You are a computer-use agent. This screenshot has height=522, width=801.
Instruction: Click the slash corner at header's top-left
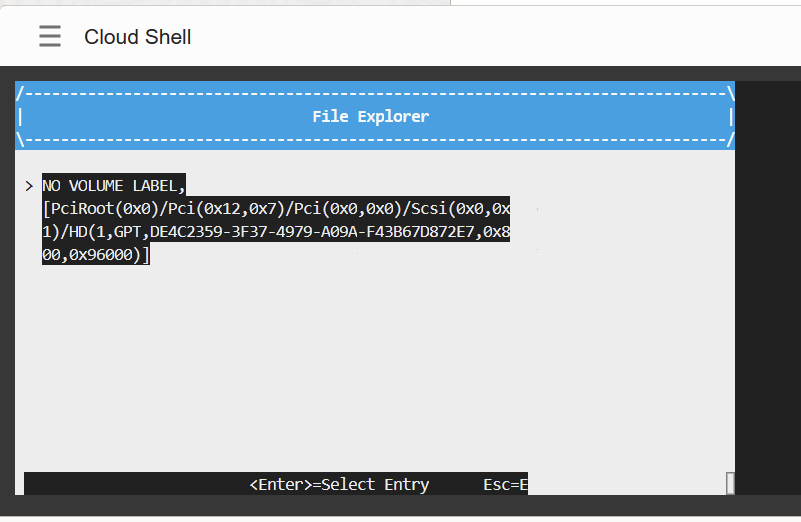tap(20, 93)
